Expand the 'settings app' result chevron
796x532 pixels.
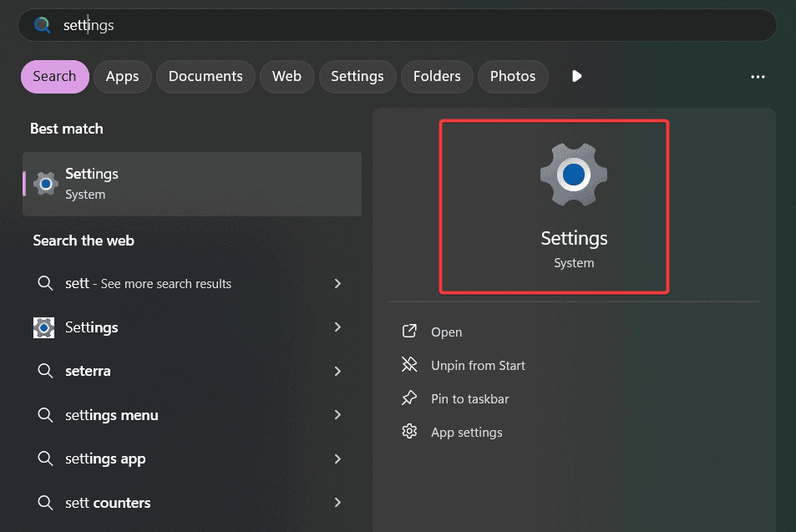coord(337,459)
